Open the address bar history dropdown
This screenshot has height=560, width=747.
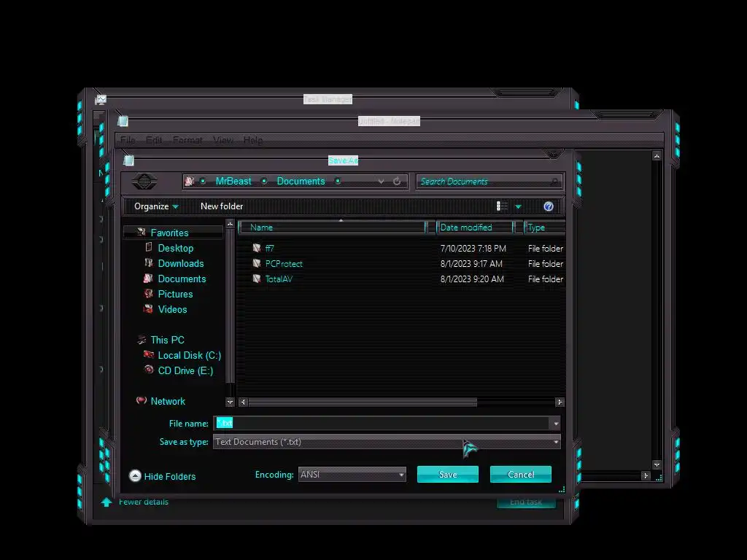point(381,182)
